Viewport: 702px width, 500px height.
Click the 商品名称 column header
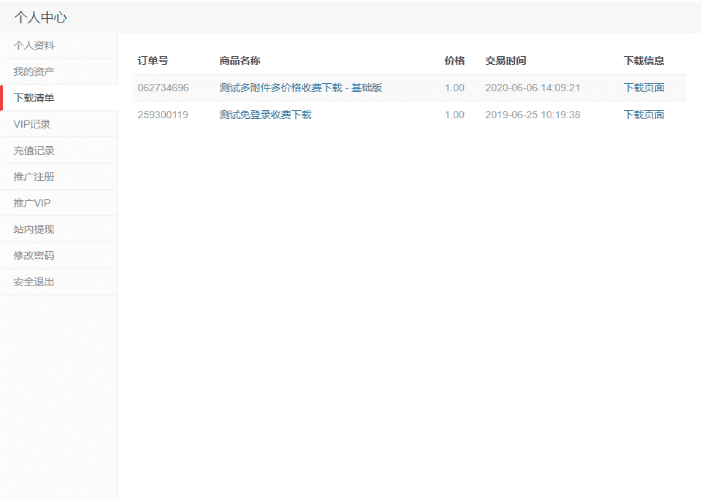coord(240,61)
